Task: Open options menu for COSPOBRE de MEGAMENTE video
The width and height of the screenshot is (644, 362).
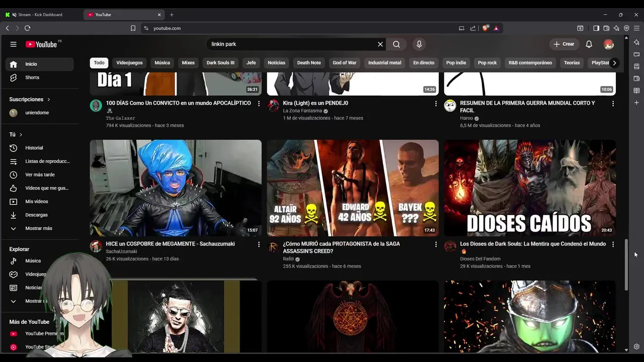Action: tap(259, 244)
